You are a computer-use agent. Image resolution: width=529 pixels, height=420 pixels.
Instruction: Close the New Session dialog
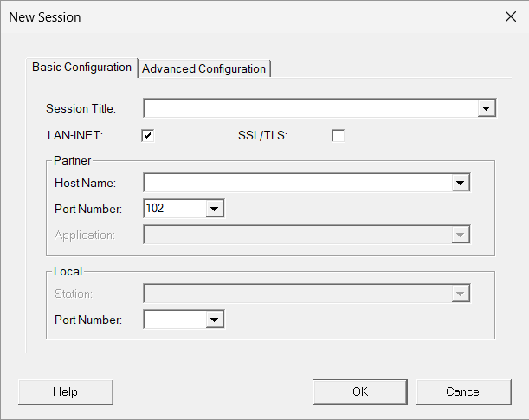(511, 16)
